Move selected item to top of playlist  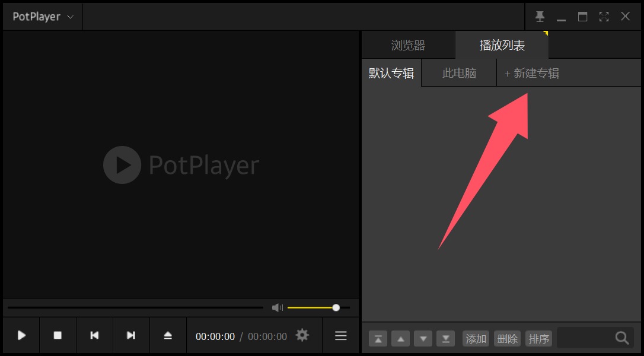(x=378, y=339)
